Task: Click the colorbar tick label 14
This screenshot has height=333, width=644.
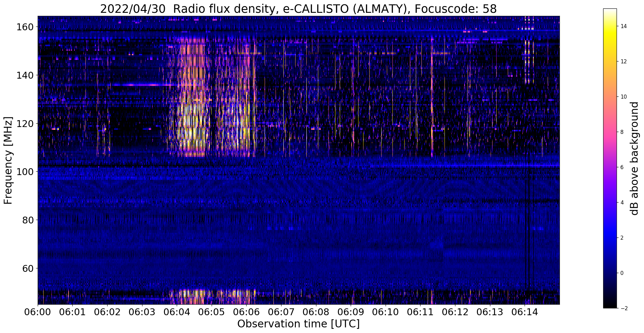Action: coord(624,26)
